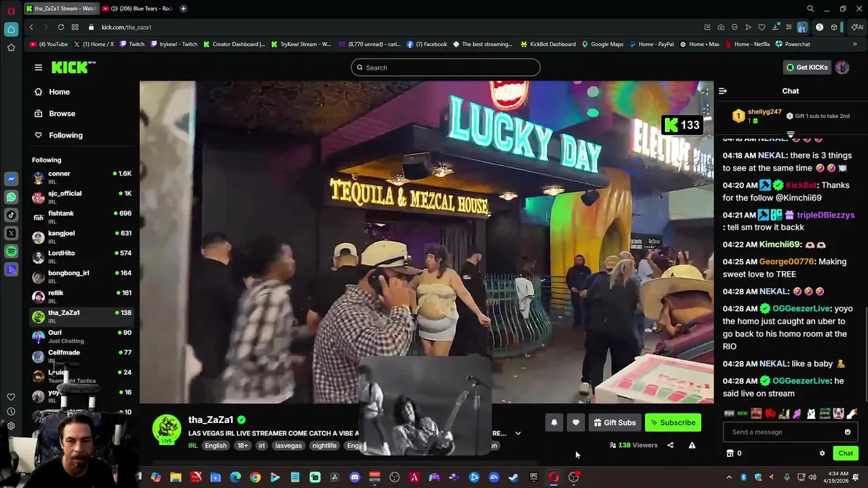868x488 pixels.
Task: Open sjc_official channel in Following list
Action: (82, 197)
